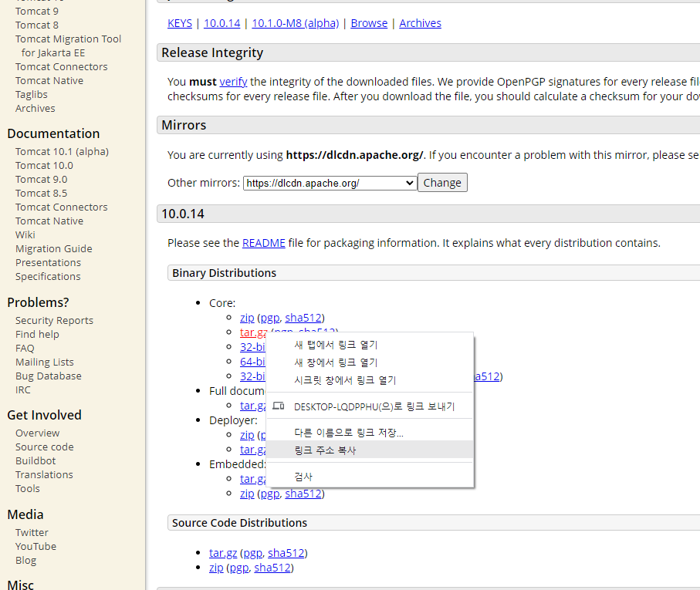The image size is (700, 590).
Task: Open YouTube under Media
Action: [x=36, y=546]
